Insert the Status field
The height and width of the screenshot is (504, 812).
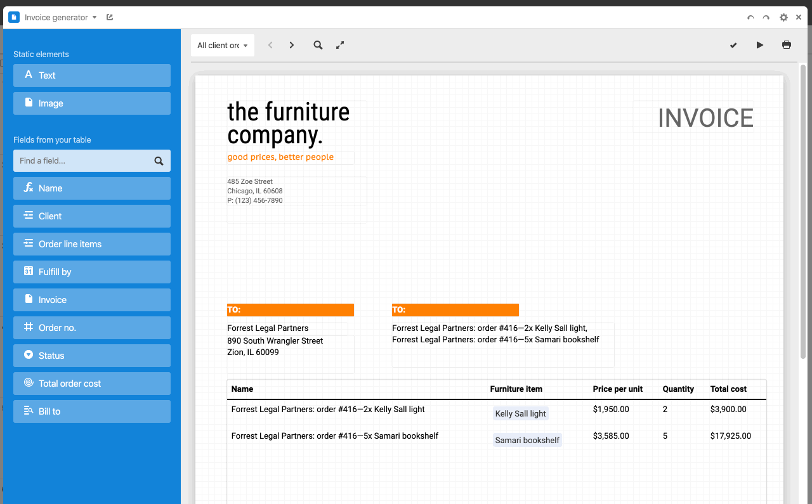point(92,356)
